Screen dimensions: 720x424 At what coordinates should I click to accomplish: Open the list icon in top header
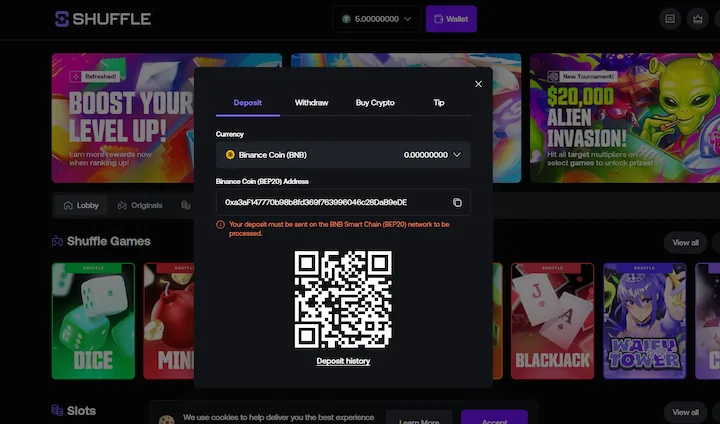click(x=670, y=19)
